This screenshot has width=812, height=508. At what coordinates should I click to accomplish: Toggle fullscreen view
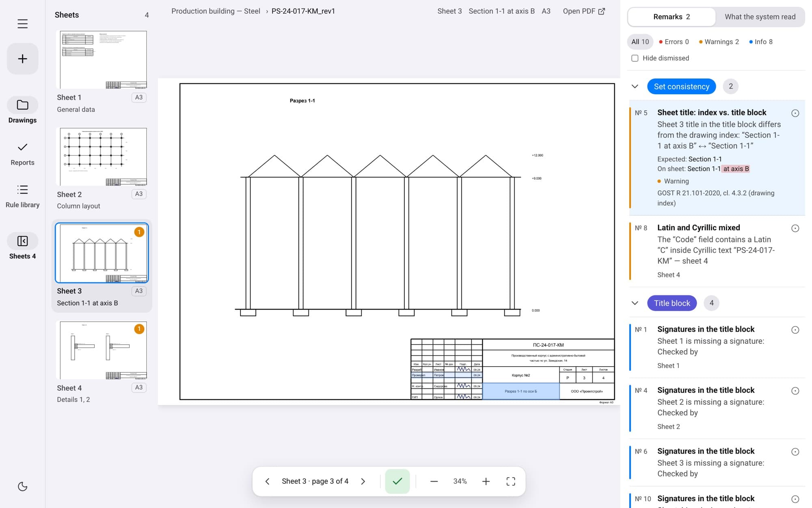coord(511,481)
